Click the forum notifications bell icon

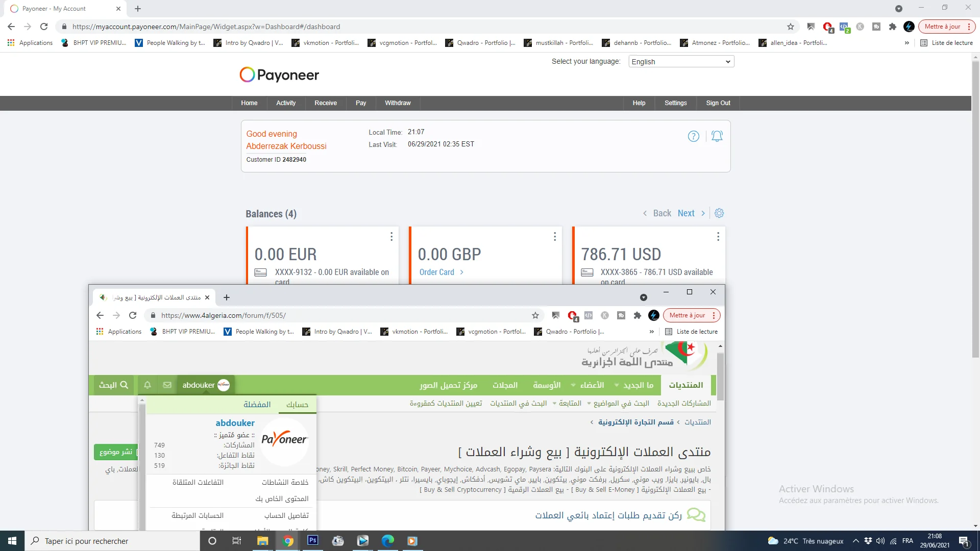147,385
